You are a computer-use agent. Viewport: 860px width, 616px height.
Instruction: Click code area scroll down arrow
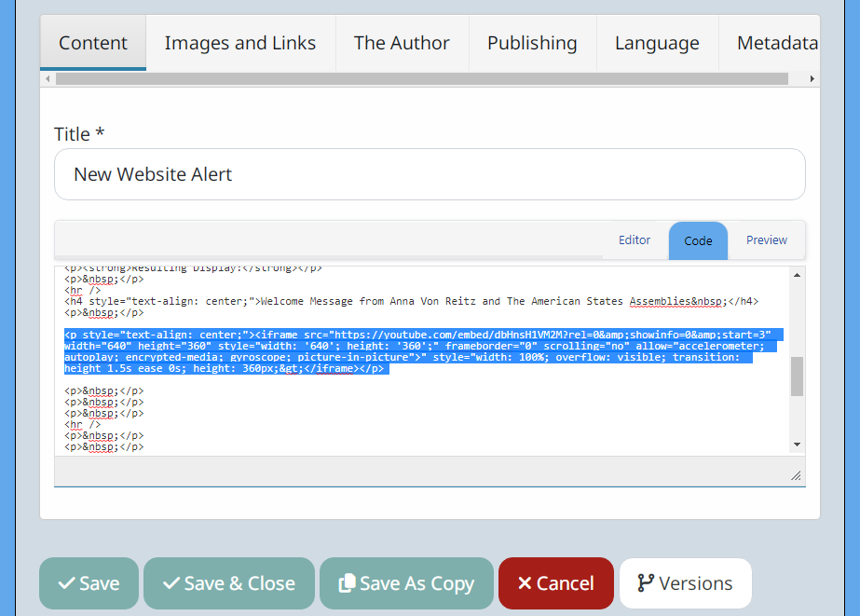tap(798, 445)
